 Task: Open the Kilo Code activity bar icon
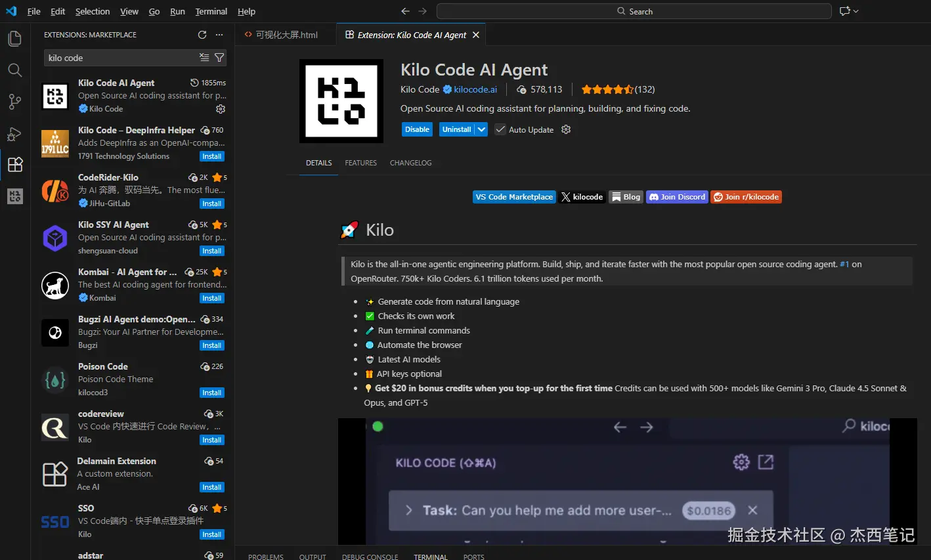pos(14,196)
